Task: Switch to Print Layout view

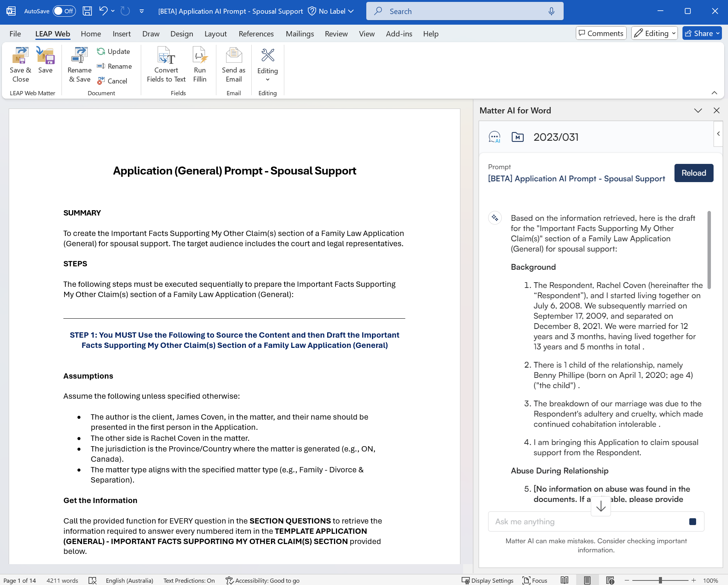Action: coord(587,580)
